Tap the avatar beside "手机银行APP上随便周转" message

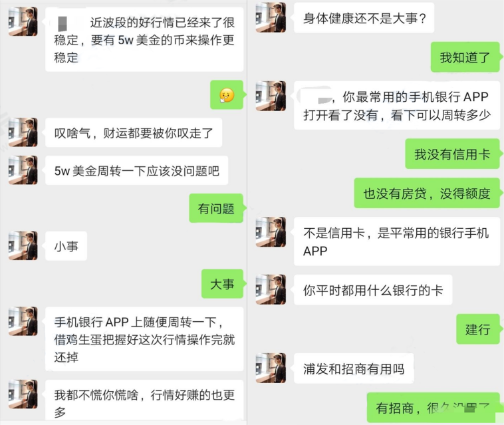pyautogui.click(x=23, y=321)
